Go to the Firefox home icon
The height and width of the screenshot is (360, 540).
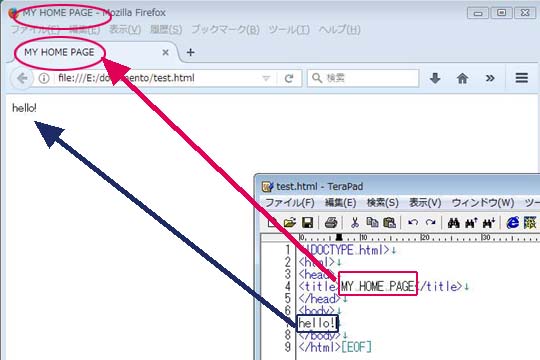(462, 78)
